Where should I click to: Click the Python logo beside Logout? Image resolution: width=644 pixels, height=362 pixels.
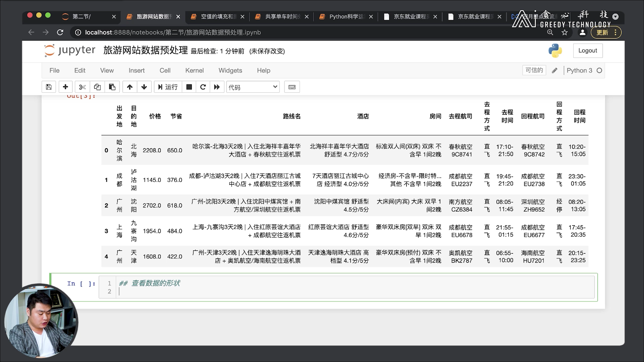[555, 51]
